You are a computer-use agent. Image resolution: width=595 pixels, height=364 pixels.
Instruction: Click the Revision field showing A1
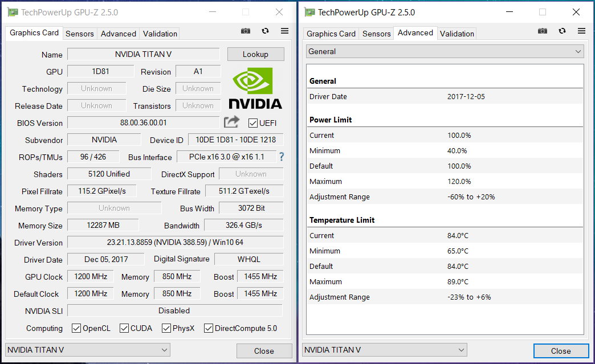click(x=198, y=71)
